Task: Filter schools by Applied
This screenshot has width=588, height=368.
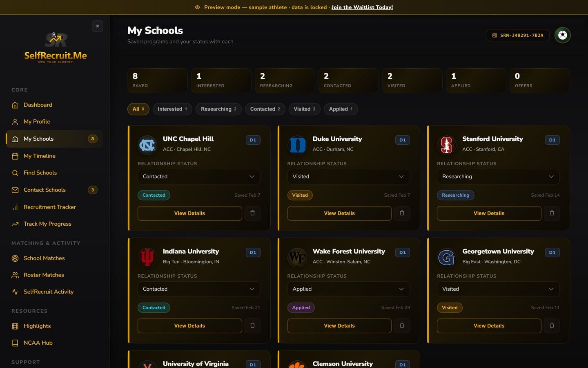Action: pyautogui.click(x=341, y=109)
